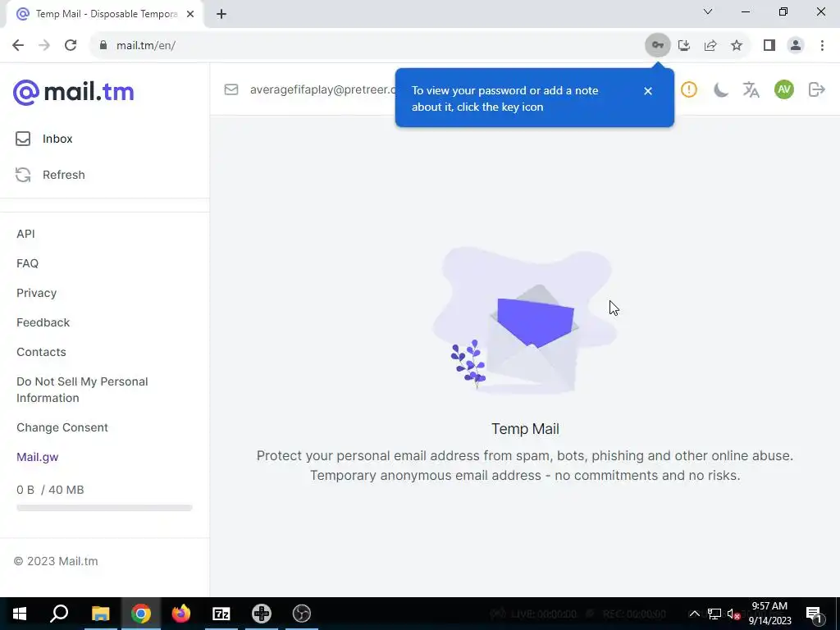840x630 pixels.
Task: Click the Temp Mail heading
Action: (x=525, y=428)
